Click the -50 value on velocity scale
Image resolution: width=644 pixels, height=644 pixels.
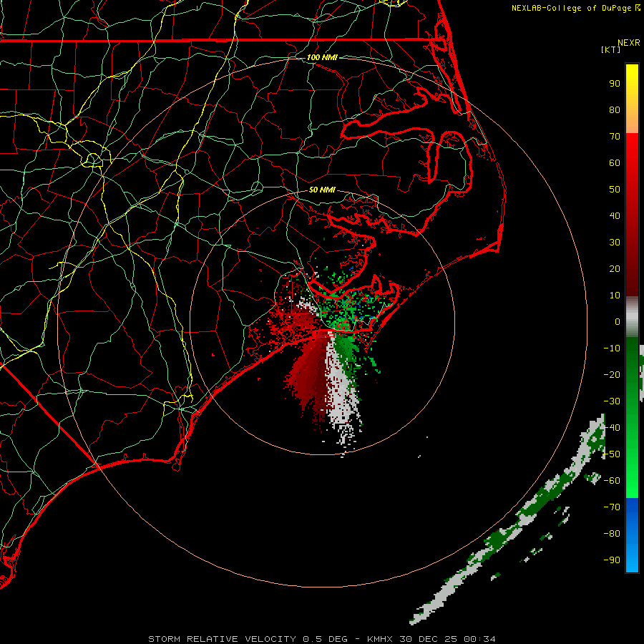pos(612,454)
